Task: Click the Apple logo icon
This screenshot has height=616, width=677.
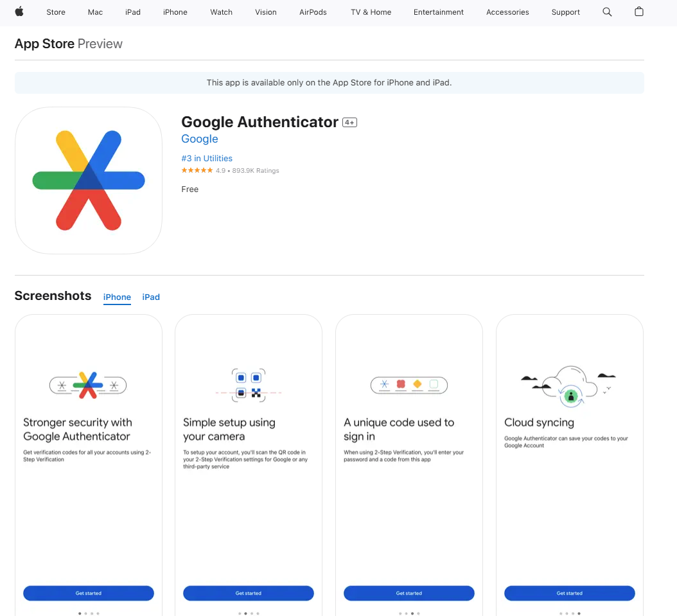Action: point(19,12)
